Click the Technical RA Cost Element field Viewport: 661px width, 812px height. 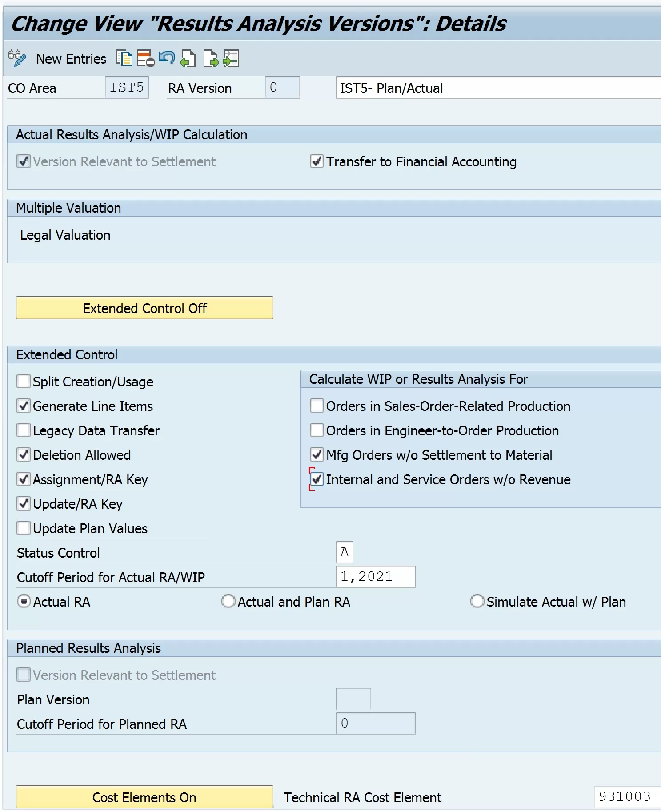coord(627,797)
